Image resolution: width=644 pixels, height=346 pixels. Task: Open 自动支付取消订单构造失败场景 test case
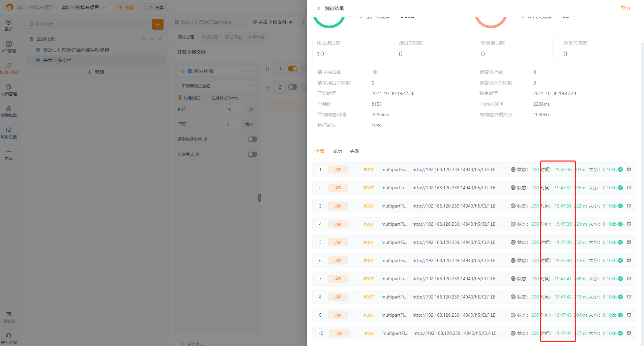[76, 50]
